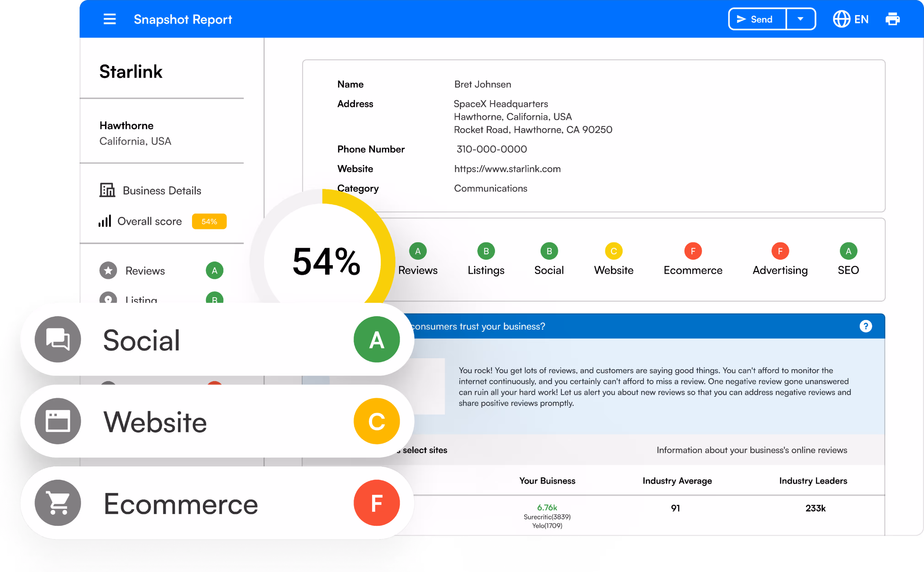Viewport: 924px width, 572px height.
Task: Open the large Social card
Action: click(218, 339)
